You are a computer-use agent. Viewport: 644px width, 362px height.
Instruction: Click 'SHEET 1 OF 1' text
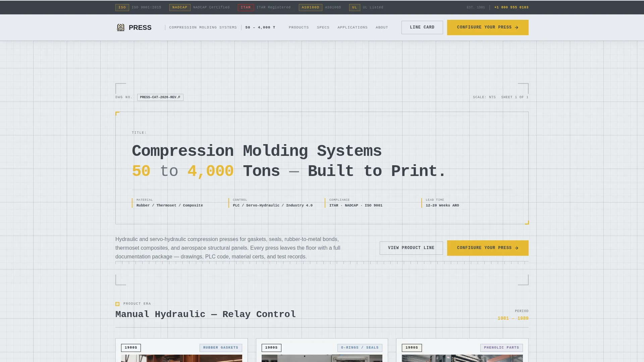pos(515,97)
